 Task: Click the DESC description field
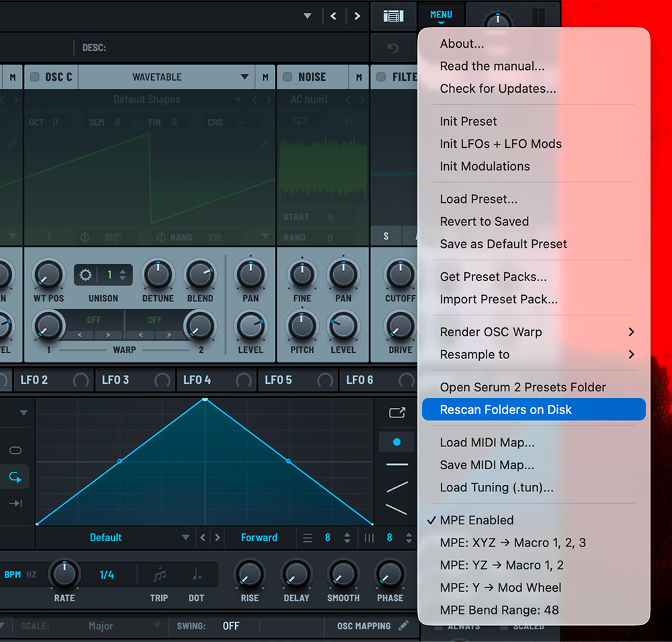(x=223, y=48)
